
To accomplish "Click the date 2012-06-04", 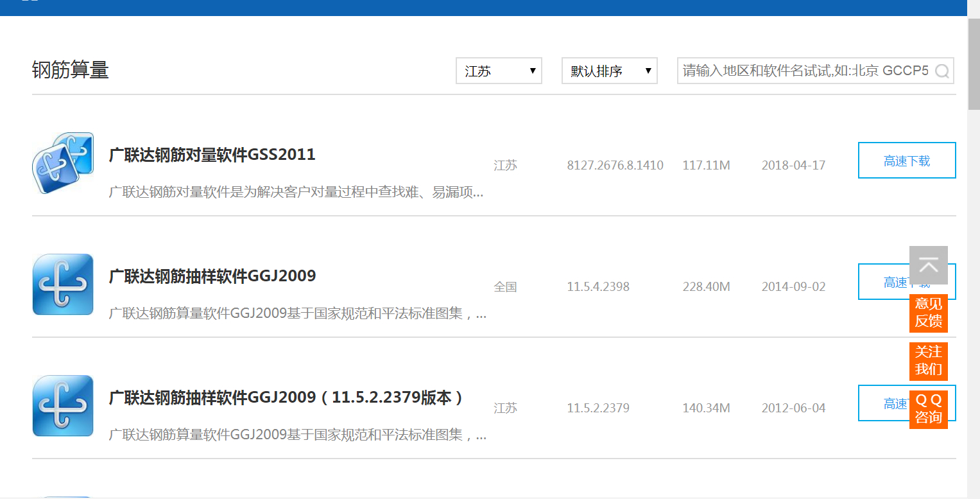I will pyautogui.click(x=793, y=408).
